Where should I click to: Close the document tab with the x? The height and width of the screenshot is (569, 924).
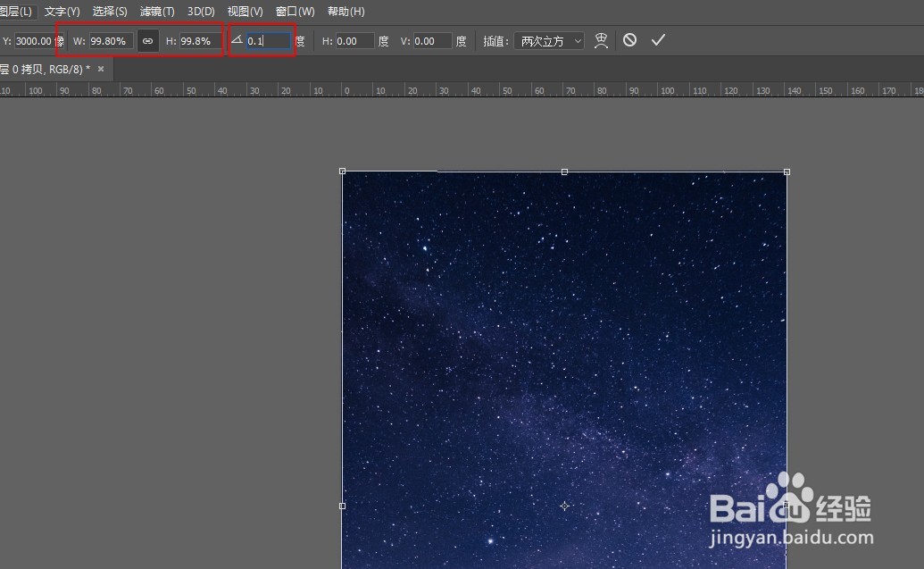click(x=101, y=69)
